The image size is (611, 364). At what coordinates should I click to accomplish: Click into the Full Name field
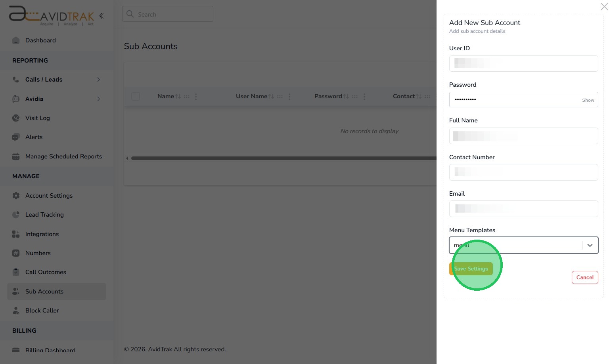coord(523,136)
